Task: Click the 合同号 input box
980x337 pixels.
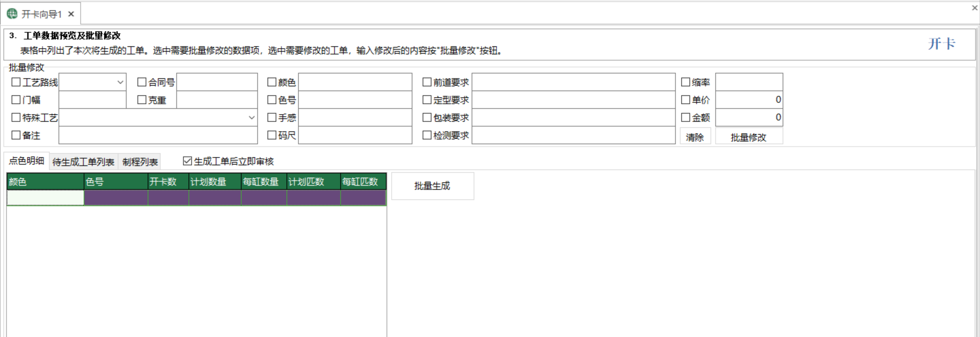Action: [x=217, y=82]
